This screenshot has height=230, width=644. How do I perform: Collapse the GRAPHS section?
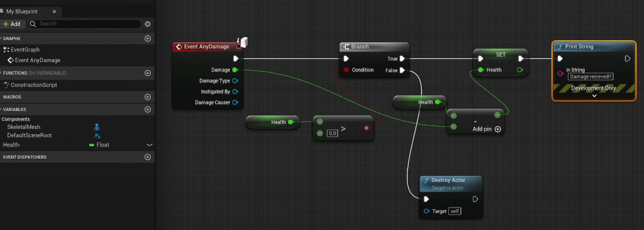coord(1,39)
